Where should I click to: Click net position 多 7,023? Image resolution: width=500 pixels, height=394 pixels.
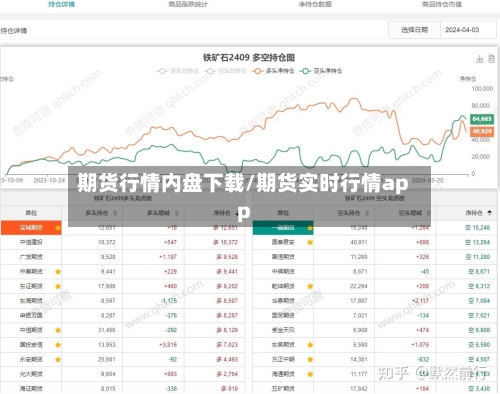(x=227, y=345)
